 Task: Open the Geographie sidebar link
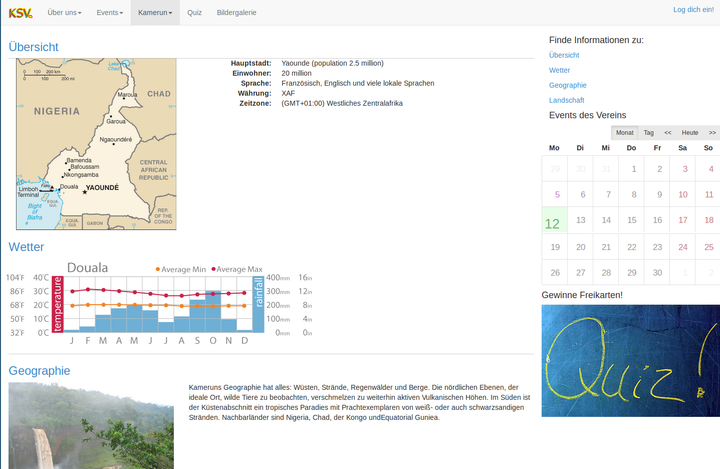(567, 85)
